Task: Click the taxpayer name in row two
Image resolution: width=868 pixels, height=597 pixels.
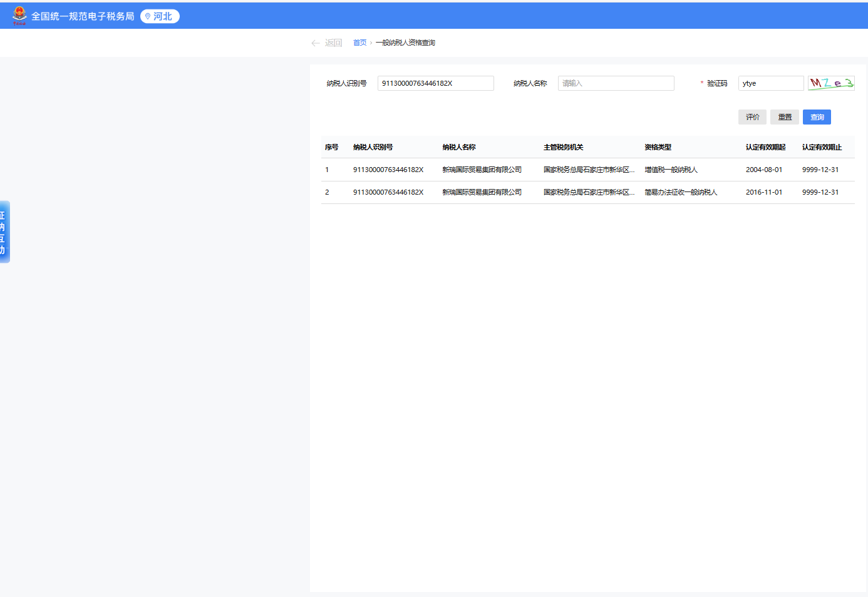Action: coord(482,193)
